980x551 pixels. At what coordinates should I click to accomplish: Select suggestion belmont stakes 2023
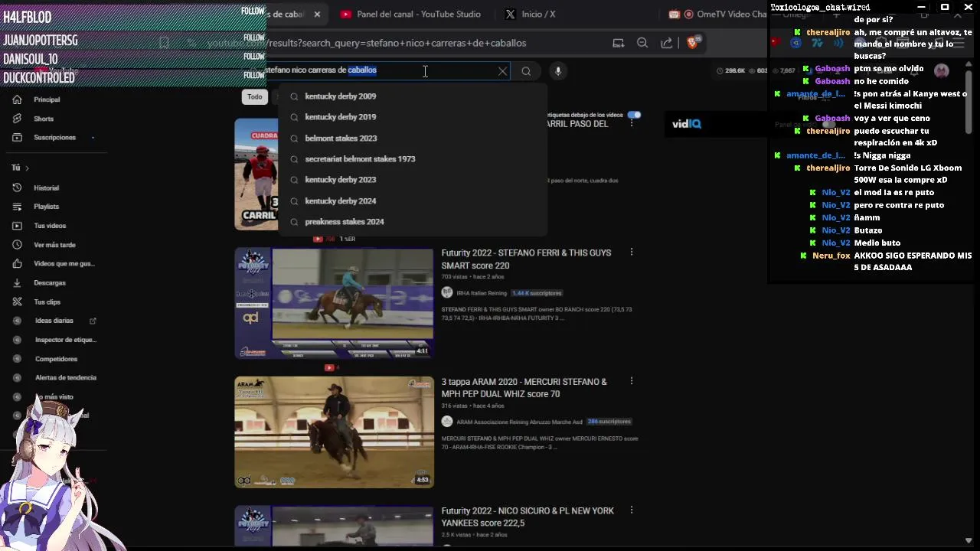click(413, 139)
